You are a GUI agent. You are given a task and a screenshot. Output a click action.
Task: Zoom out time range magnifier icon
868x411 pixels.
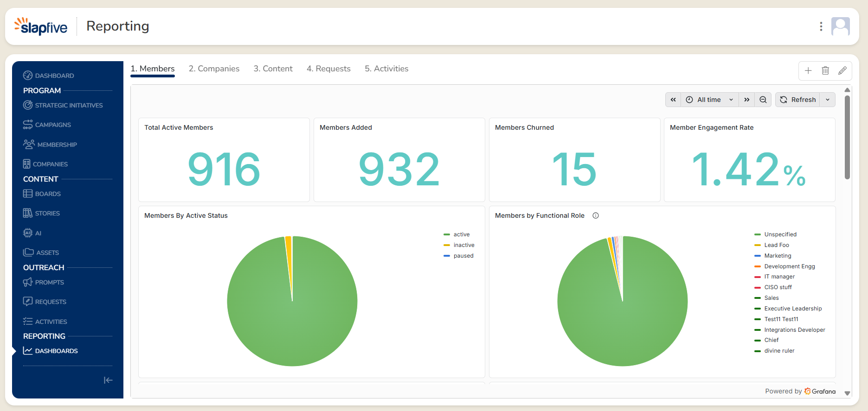pyautogui.click(x=763, y=100)
